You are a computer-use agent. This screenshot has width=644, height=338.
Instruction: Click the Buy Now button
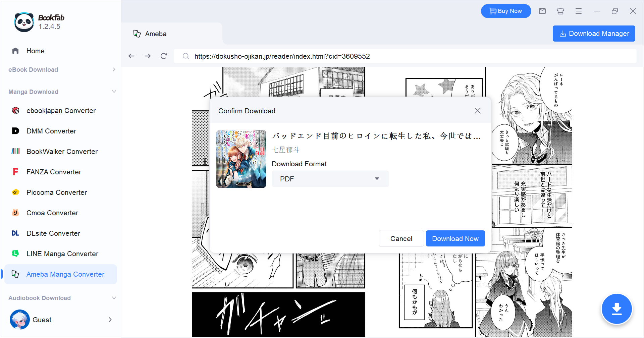506,11
